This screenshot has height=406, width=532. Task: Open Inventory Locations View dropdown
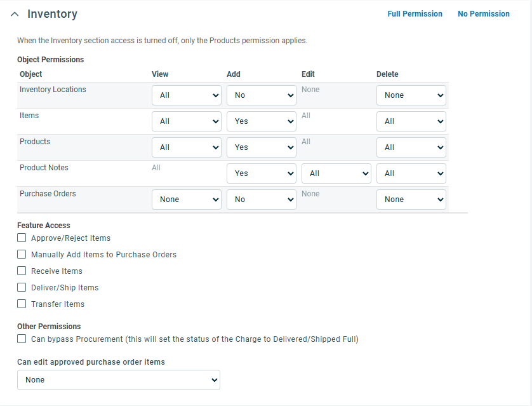pyautogui.click(x=187, y=95)
